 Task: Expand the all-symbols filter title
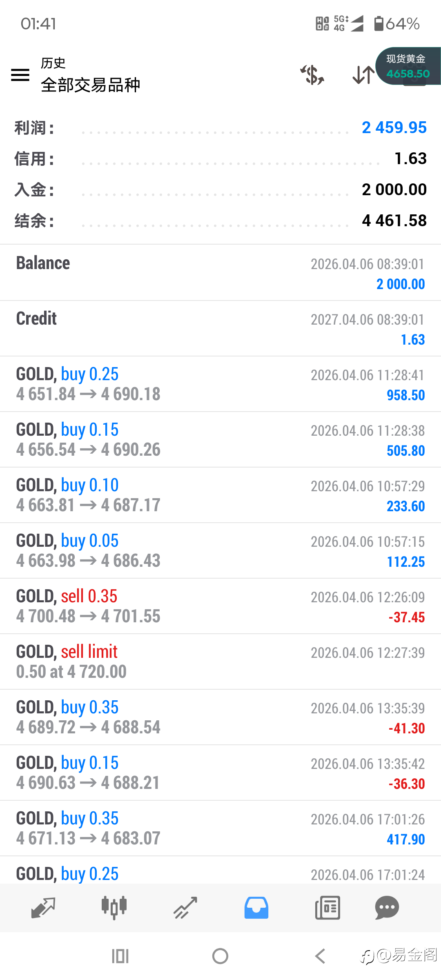pos(90,85)
